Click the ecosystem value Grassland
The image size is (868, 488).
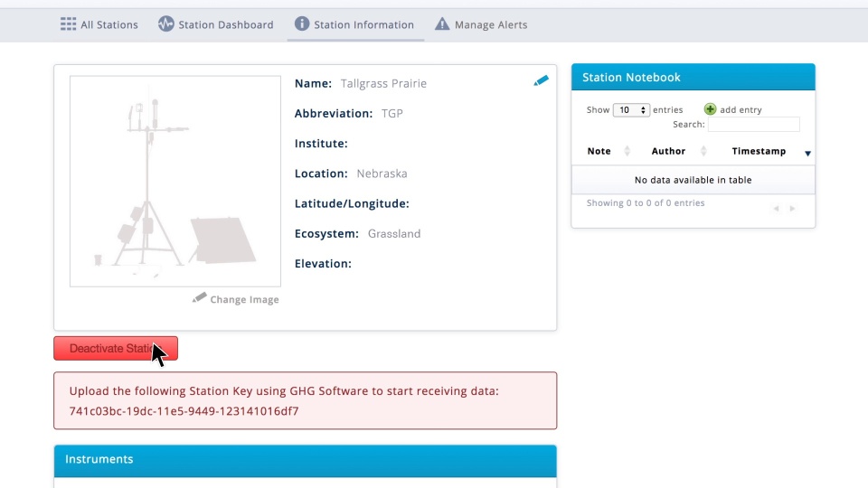(x=393, y=233)
